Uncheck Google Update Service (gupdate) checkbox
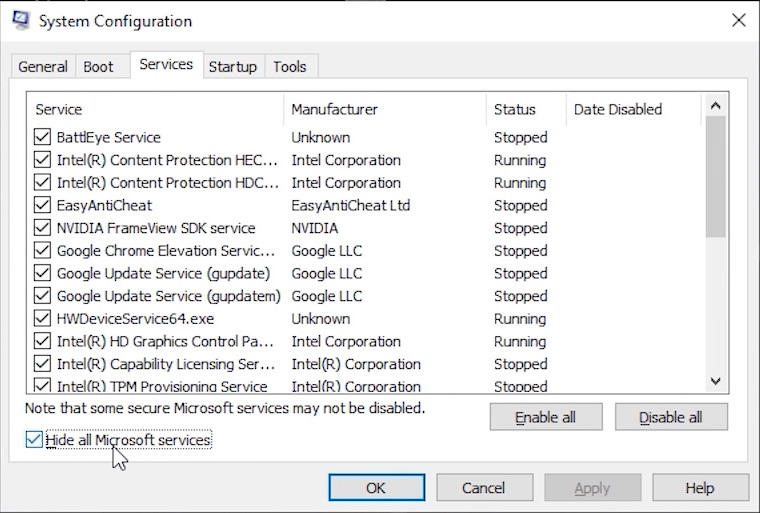This screenshot has width=760, height=513. pos(42,273)
